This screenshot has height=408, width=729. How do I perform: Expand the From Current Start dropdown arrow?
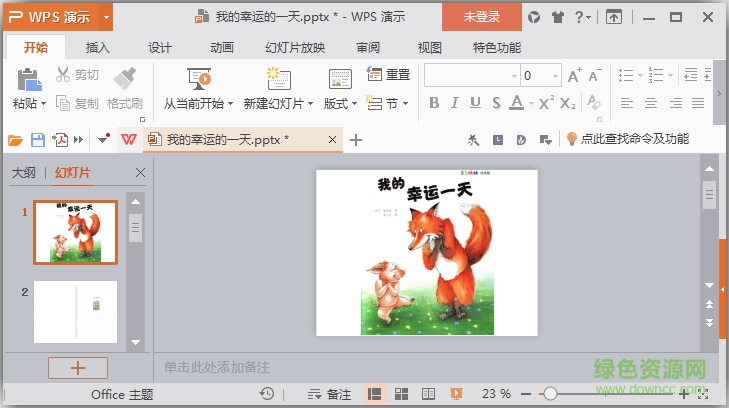coord(230,104)
